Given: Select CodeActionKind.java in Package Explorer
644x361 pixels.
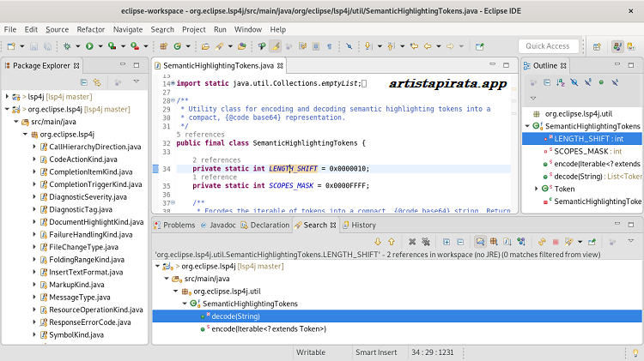Looking at the screenshot, I should [83, 159].
